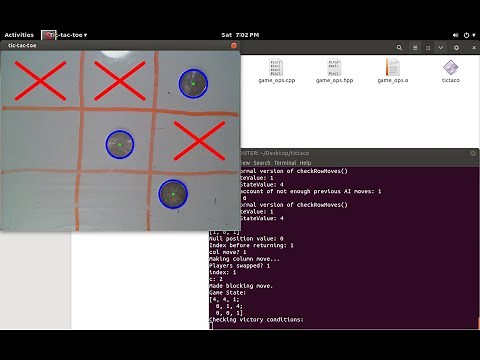
Task: Launch the tictaco executable
Action: click(450, 71)
